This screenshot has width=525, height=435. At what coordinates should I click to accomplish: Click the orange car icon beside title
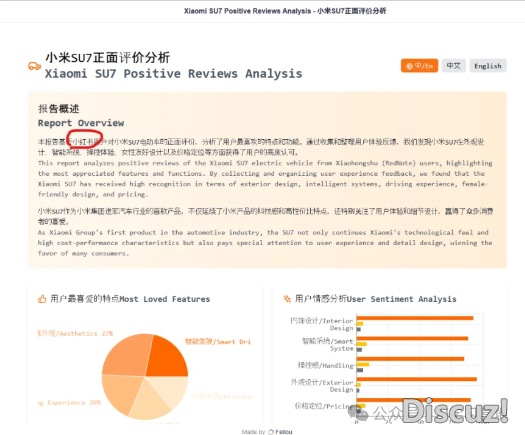tap(34, 66)
